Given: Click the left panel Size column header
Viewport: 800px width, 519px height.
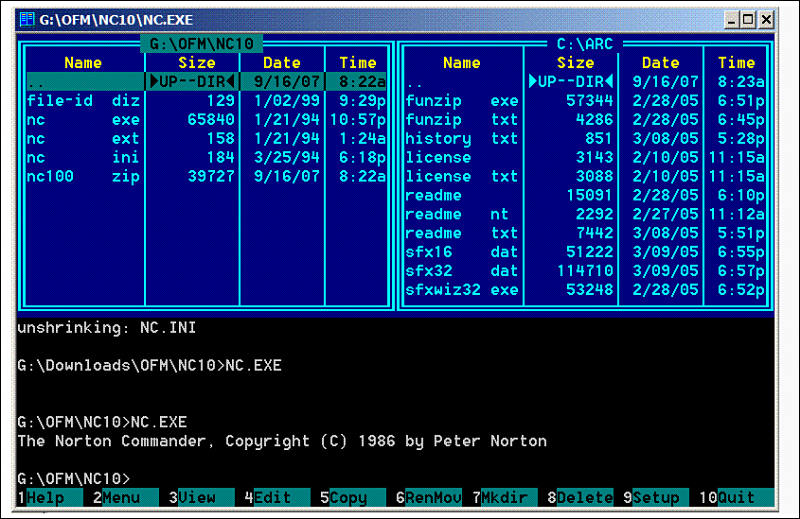Looking at the screenshot, I should [197, 63].
